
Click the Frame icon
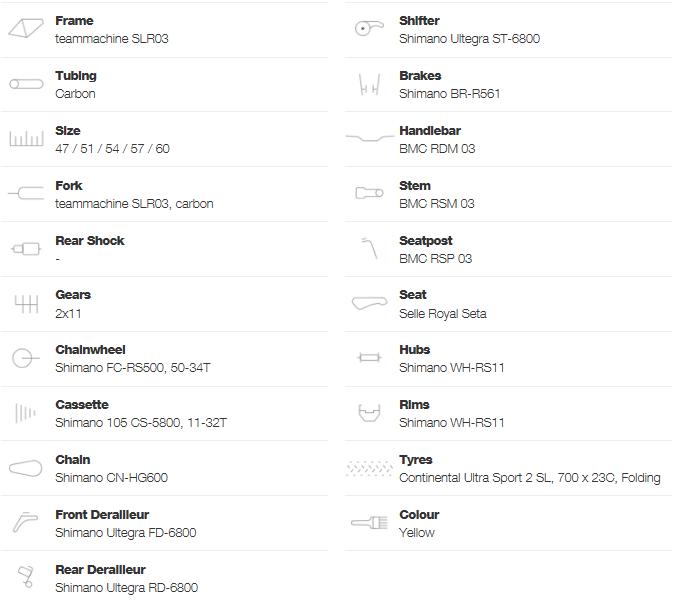pos(26,28)
